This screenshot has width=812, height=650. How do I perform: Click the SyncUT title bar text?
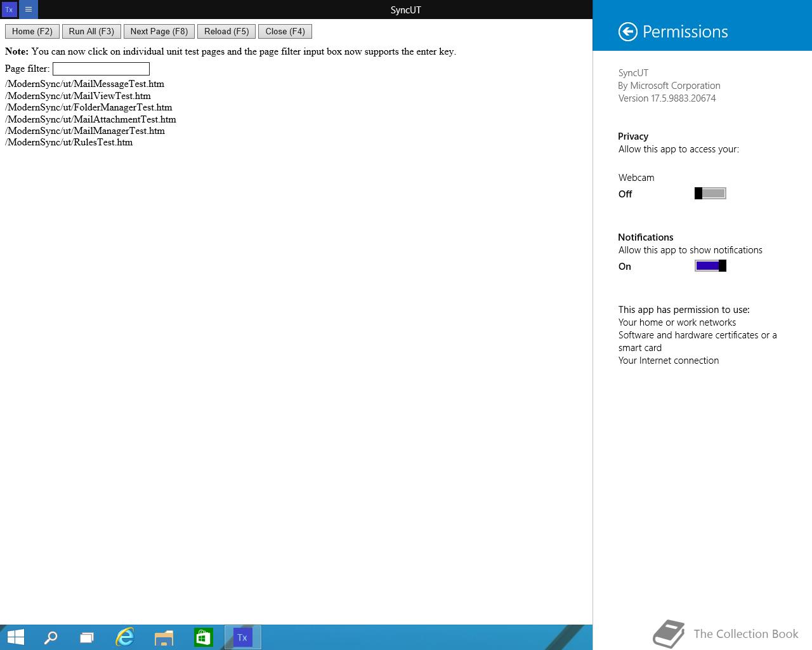(406, 10)
